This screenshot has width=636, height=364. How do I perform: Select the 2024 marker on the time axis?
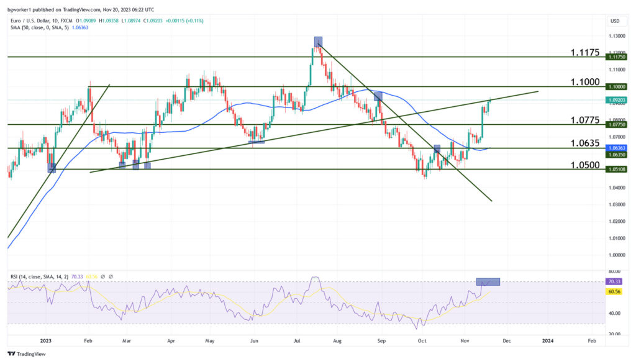548,341
